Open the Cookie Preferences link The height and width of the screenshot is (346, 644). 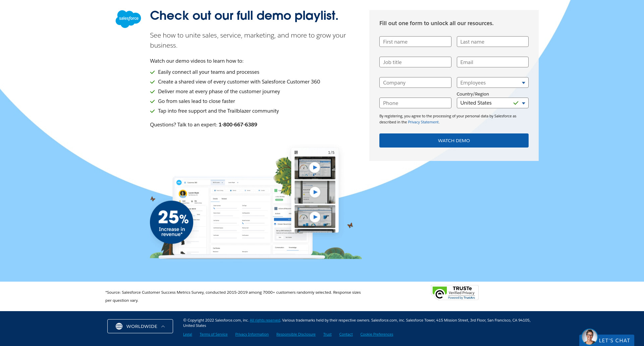point(377,334)
